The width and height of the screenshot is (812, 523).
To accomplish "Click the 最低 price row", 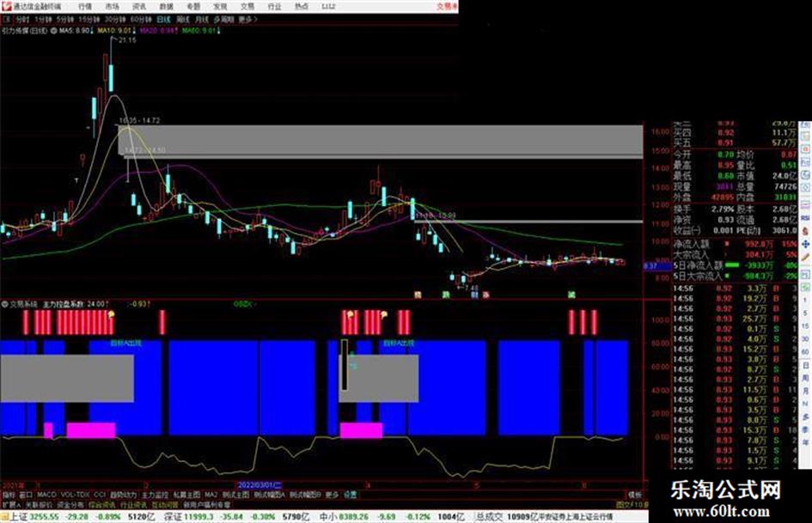I will (x=705, y=176).
